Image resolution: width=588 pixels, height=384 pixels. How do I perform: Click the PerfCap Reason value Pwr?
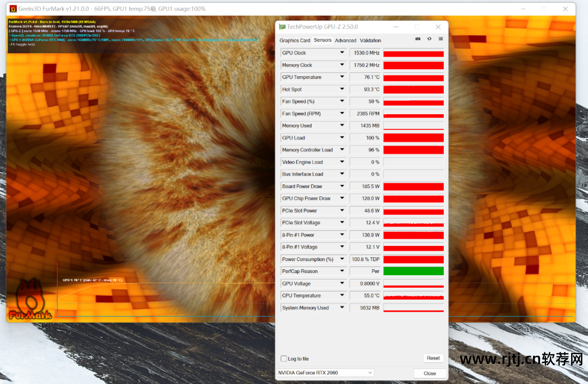[x=375, y=271]
